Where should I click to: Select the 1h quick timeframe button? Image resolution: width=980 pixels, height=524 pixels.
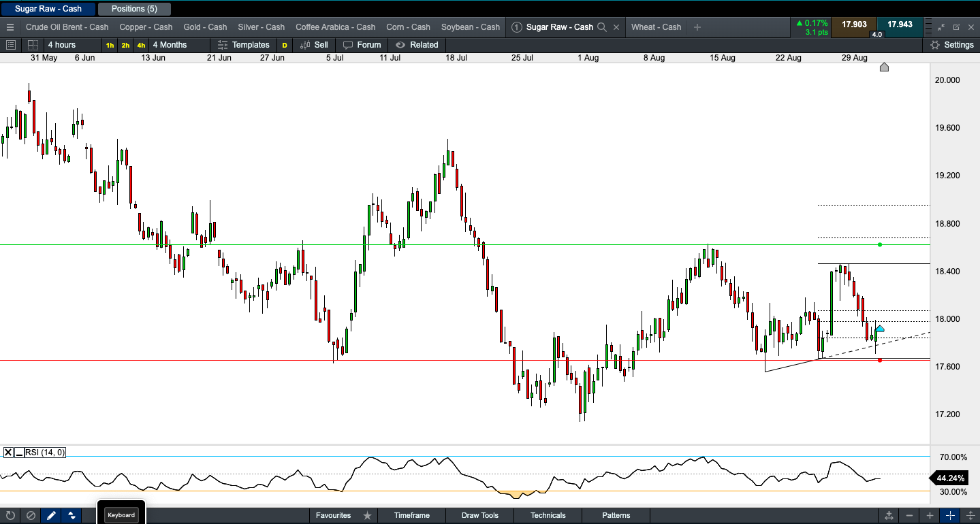(110, 45)
